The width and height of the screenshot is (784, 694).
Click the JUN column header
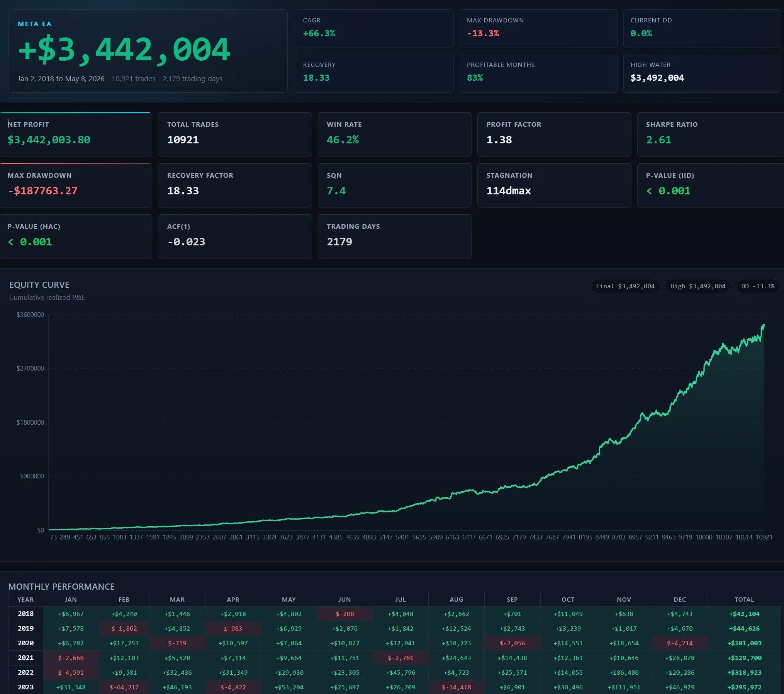[x=344, y=599]
